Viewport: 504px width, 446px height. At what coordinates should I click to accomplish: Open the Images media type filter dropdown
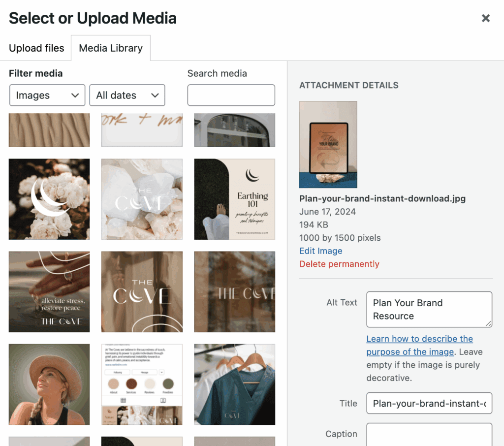47,96
